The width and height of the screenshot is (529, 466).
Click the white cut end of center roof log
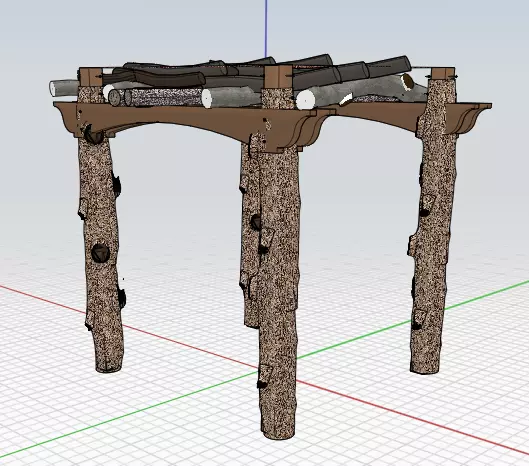pyautogui.click(x=306, y=100)
